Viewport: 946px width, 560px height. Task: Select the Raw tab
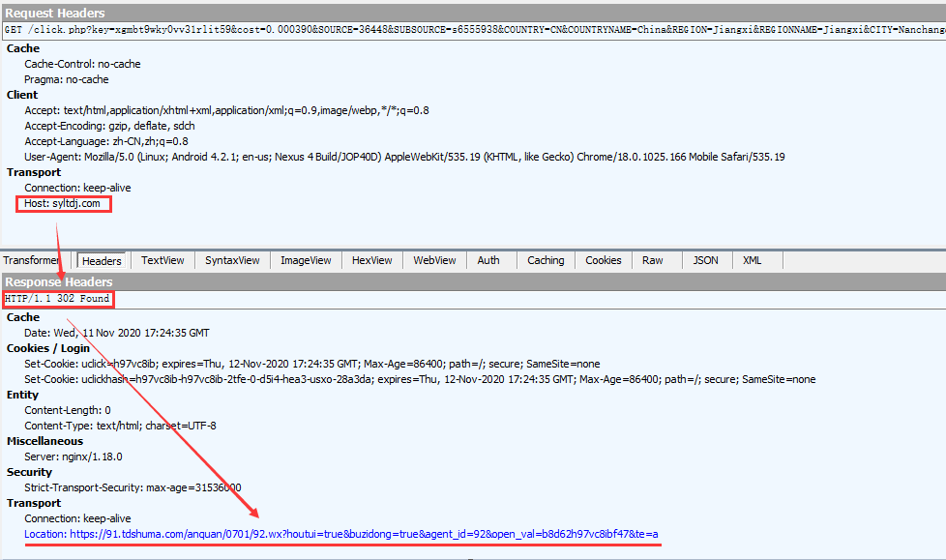[652, 260]
